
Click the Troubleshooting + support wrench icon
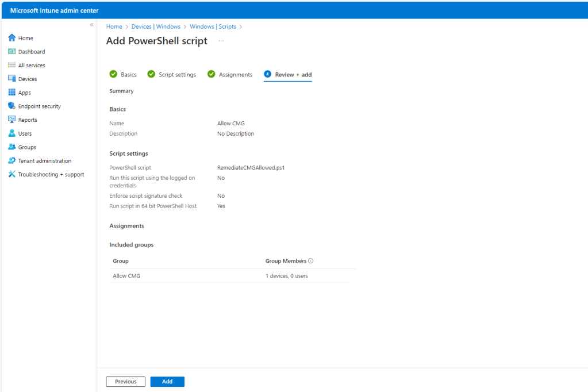[11, 174]
